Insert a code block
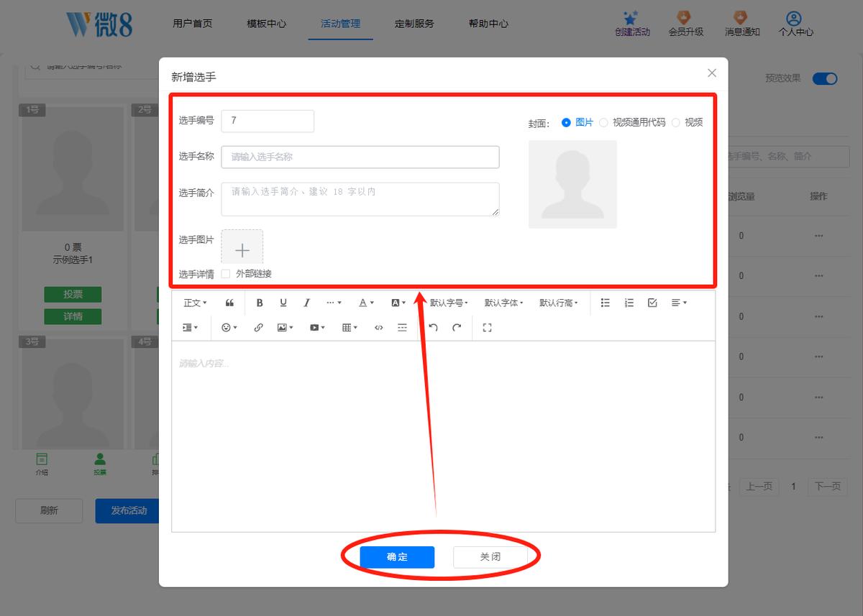This screenshot has height=616, width=863. (x=379, y=328)
